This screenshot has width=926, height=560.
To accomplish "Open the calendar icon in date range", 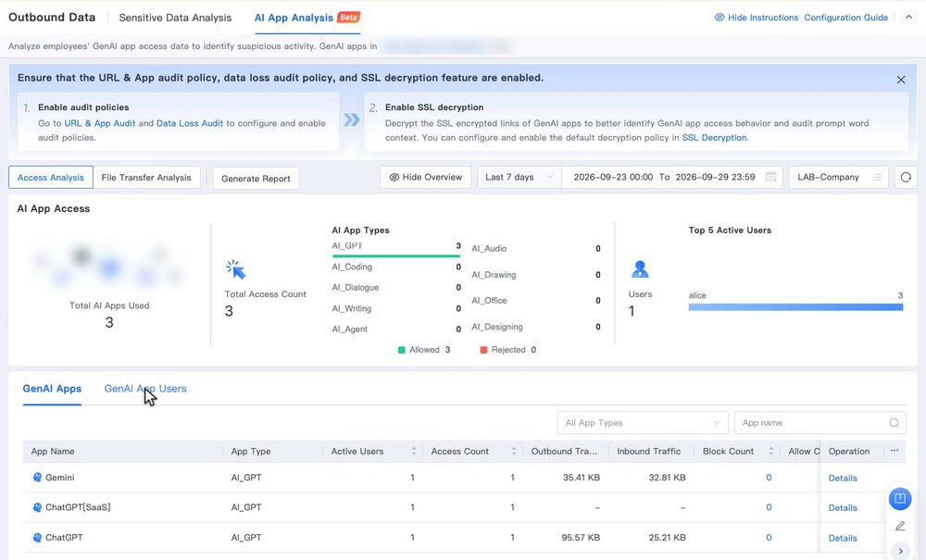I will 770,177.
